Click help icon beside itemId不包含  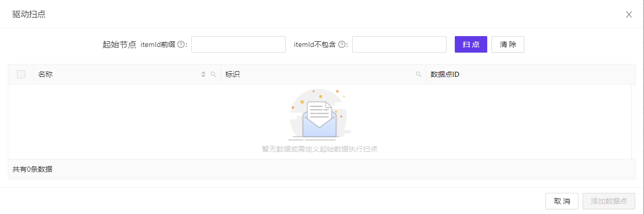tap(341, 44)
